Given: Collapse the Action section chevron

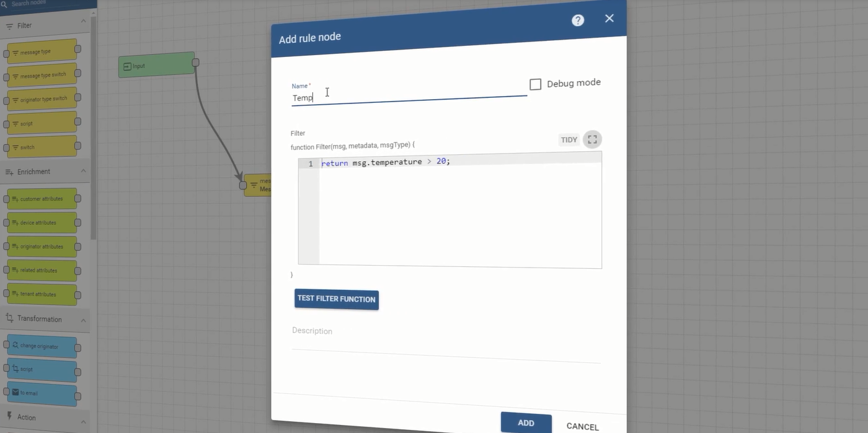Looking at the screenshot, I should pyautogui.click(x=83, y=421).
